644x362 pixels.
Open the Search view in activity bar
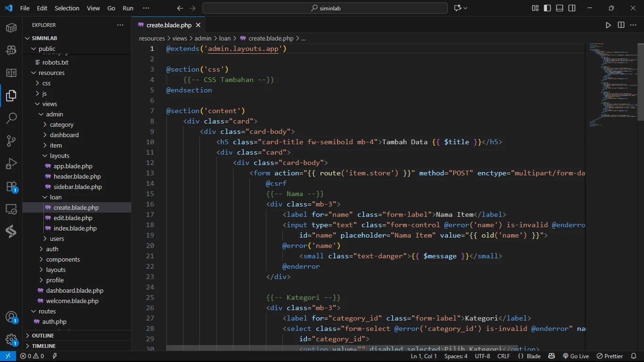tap(11, 118)
